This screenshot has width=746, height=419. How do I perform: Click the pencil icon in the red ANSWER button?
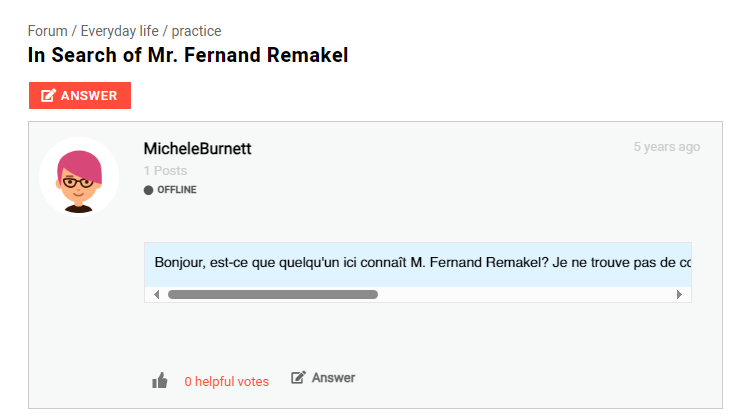pyautogui.click(x=49, y=96)
